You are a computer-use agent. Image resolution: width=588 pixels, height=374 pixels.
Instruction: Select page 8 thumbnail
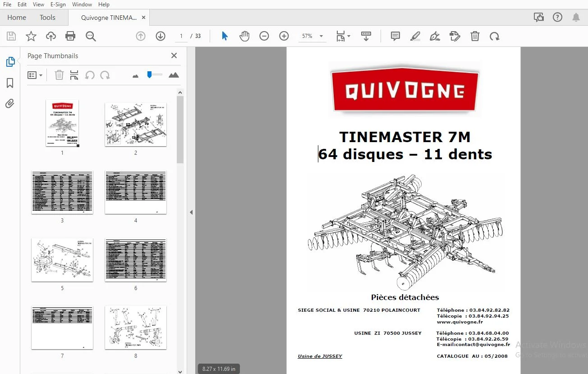point(136,328)
